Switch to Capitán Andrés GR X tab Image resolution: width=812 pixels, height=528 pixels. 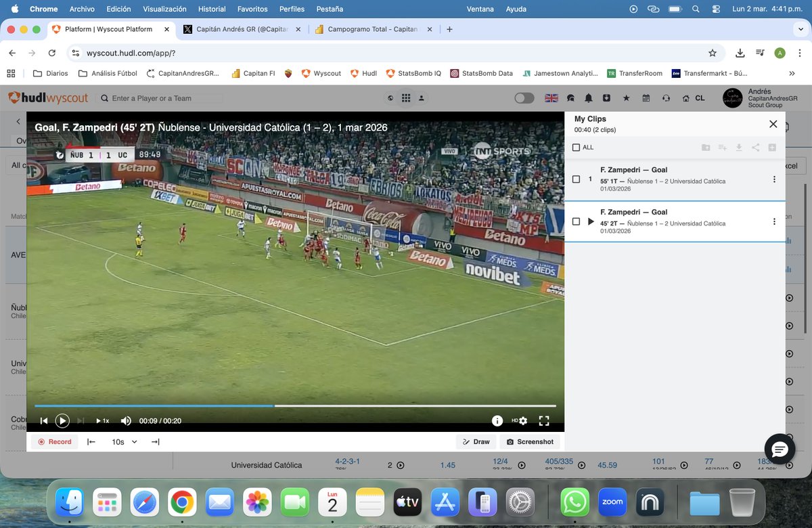pyautogui.click(x=244, y=29)
